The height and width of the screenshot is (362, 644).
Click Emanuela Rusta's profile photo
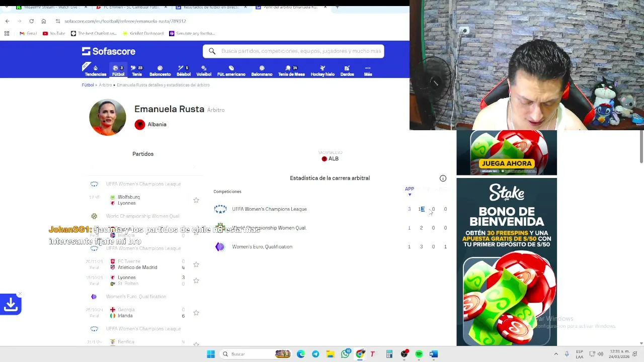click(108, 117)
